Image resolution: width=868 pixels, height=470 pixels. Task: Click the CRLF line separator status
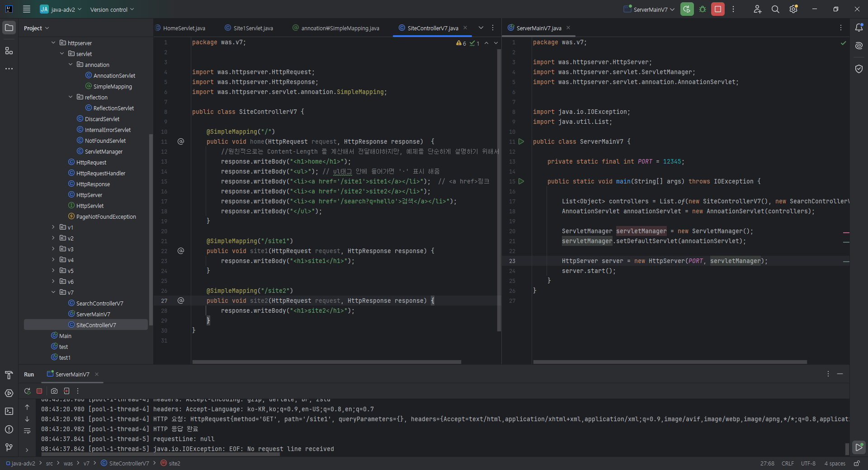click(788, 463)
